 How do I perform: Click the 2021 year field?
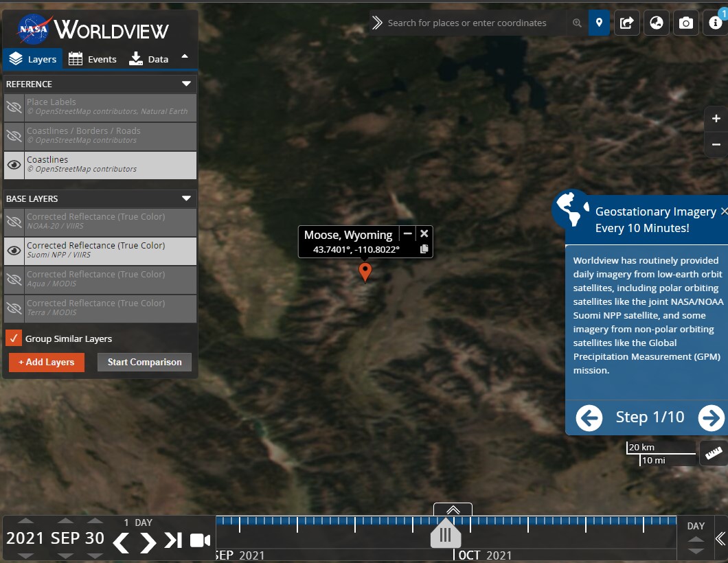tap(25, 538)
